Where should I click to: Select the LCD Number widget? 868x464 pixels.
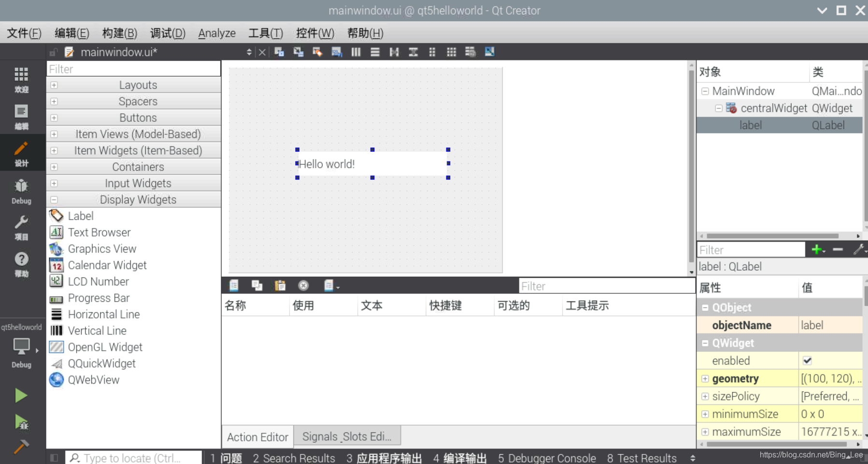(99, 281)
